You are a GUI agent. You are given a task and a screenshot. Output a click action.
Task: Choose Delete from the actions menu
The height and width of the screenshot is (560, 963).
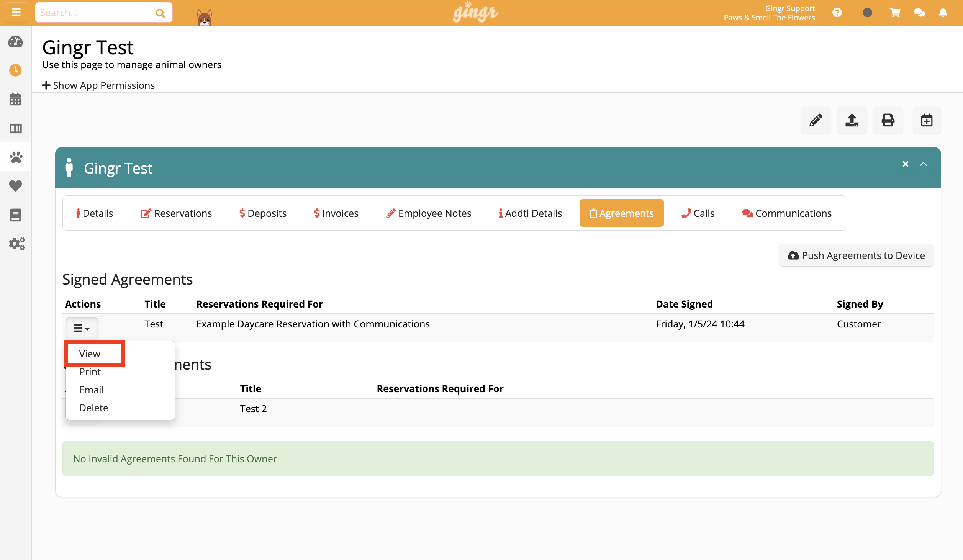click(93, 408)
